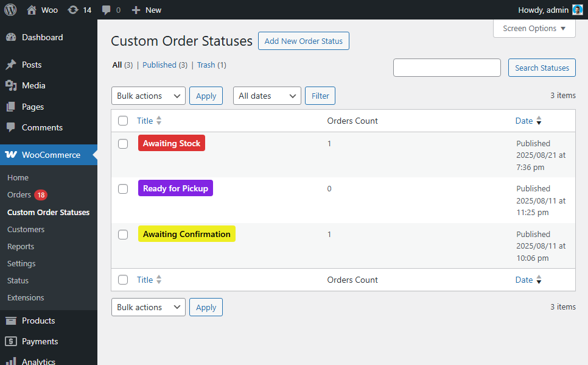Open Dashboard from sidebar icon
Screen dimensions: 588x365
11,37
